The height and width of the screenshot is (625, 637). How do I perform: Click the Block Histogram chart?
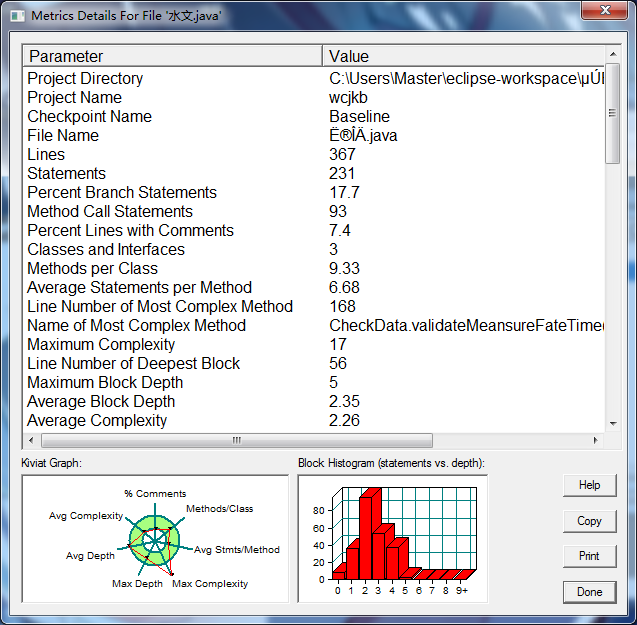coord(392,539)
